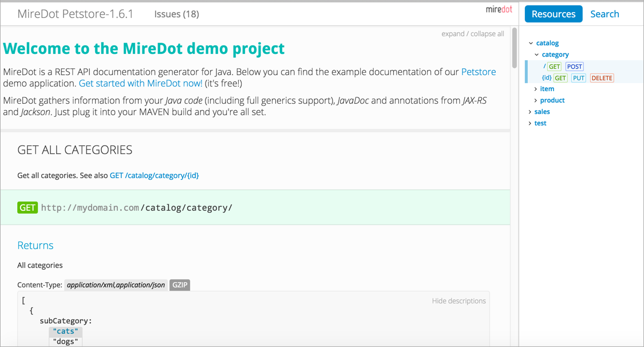Click the subCategory: key in the JSON
The width and height of the screenshot is (644, 347).
click(66, 321)
